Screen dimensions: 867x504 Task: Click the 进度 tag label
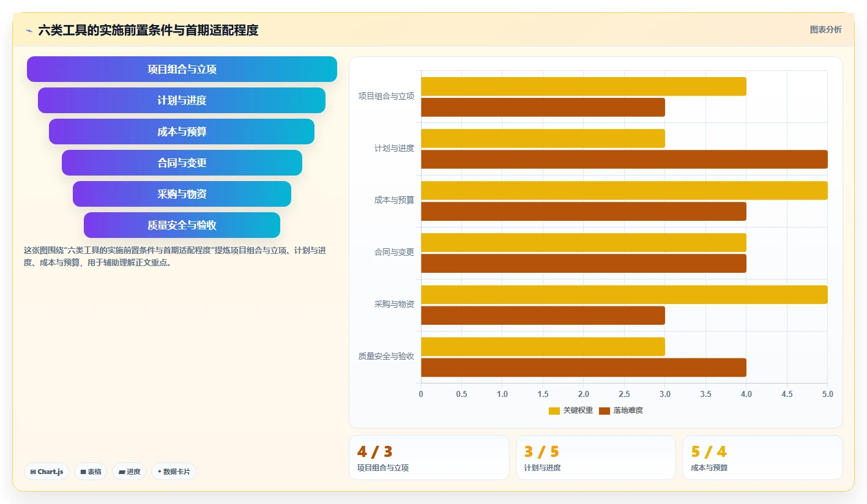[x=133, y=472]
